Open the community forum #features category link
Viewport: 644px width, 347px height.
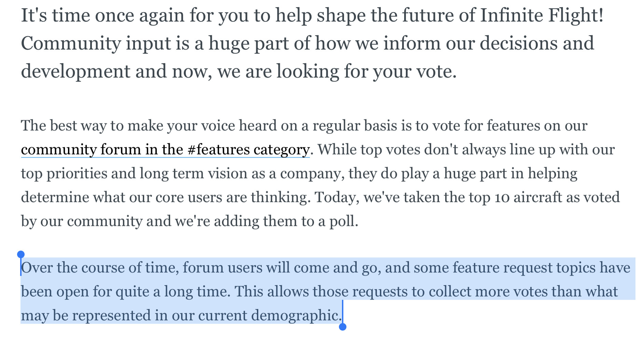[x=165, y=150]
